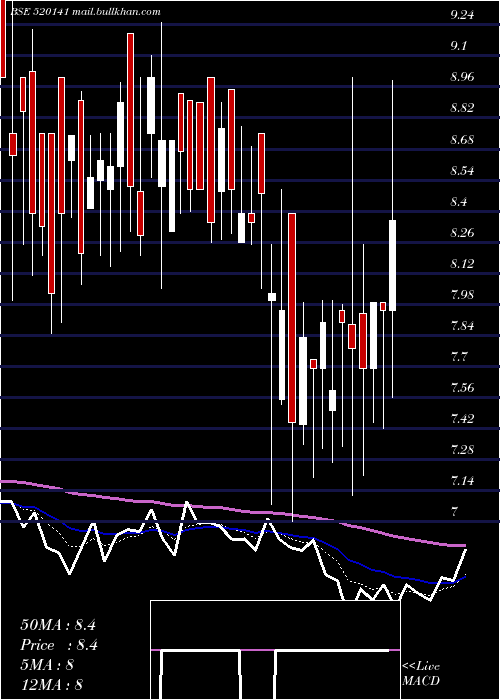Click the 7 price axis label
The width and height of the screenshot is (500, 700).
point(454,512)
